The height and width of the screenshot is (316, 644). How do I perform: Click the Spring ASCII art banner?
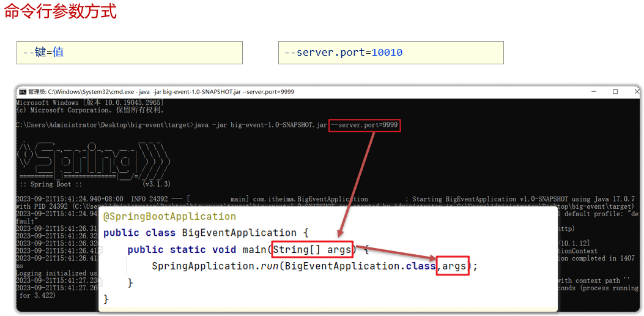pyautogui.click(x=93, y=160)
